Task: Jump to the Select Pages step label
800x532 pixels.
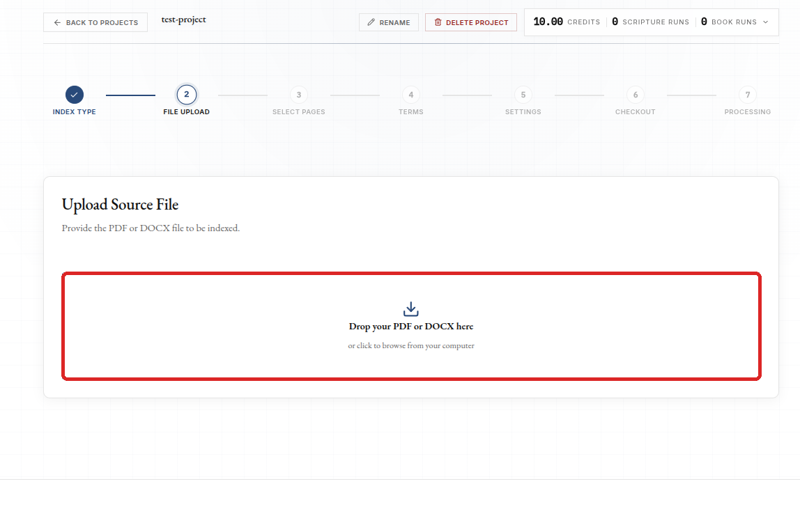Action: pos(299,111)
